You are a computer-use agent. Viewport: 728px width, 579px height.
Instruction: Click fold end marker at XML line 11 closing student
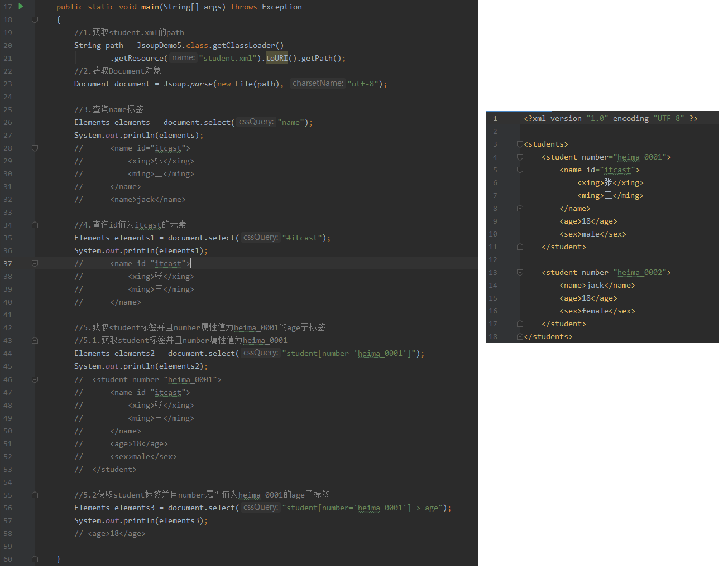520,247
